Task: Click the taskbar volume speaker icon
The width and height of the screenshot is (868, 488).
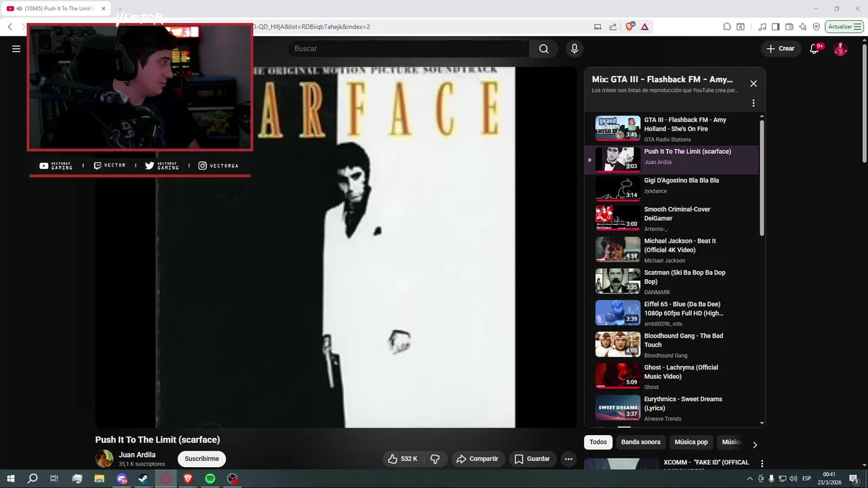Action: tap(793, 479)
